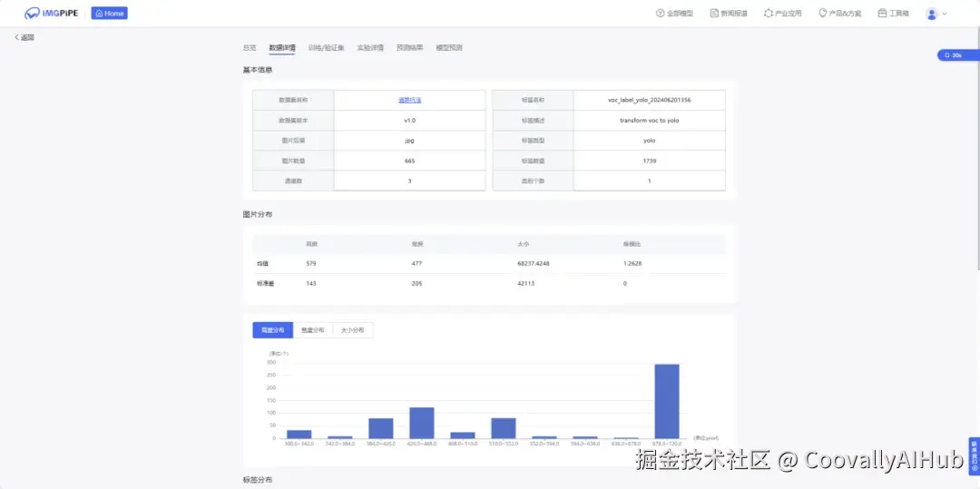The image size is (980, 489).
Task: Click the '665' image count value
Action: 409,161
